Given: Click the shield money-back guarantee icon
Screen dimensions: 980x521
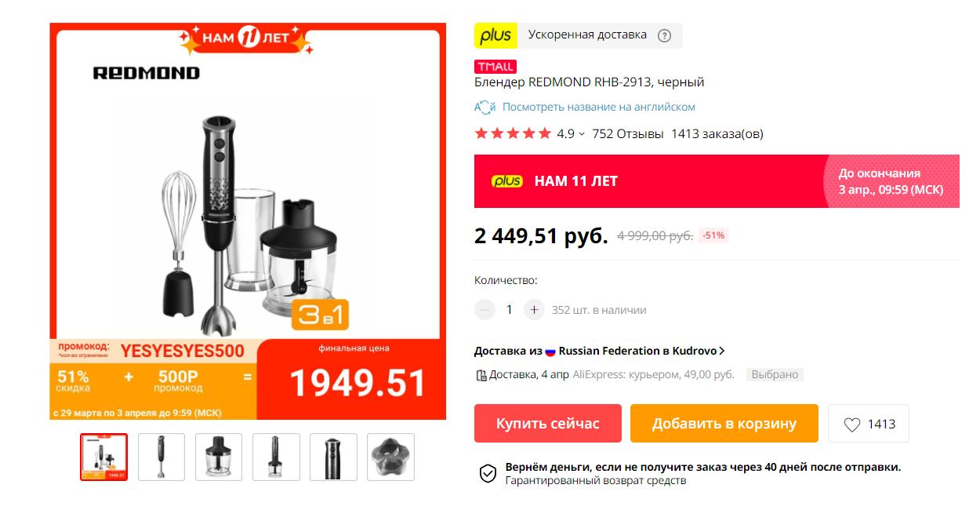Looking at the screenshot, I should 488,473.
